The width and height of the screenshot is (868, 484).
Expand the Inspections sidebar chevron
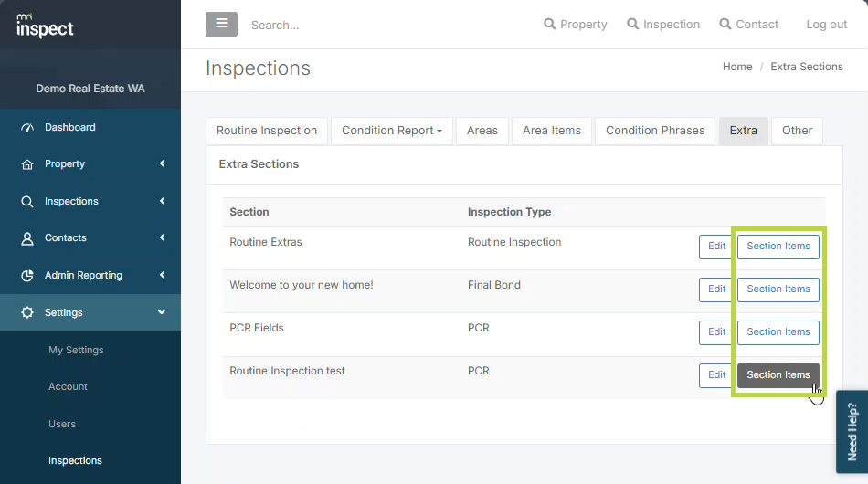coord(163,201)
